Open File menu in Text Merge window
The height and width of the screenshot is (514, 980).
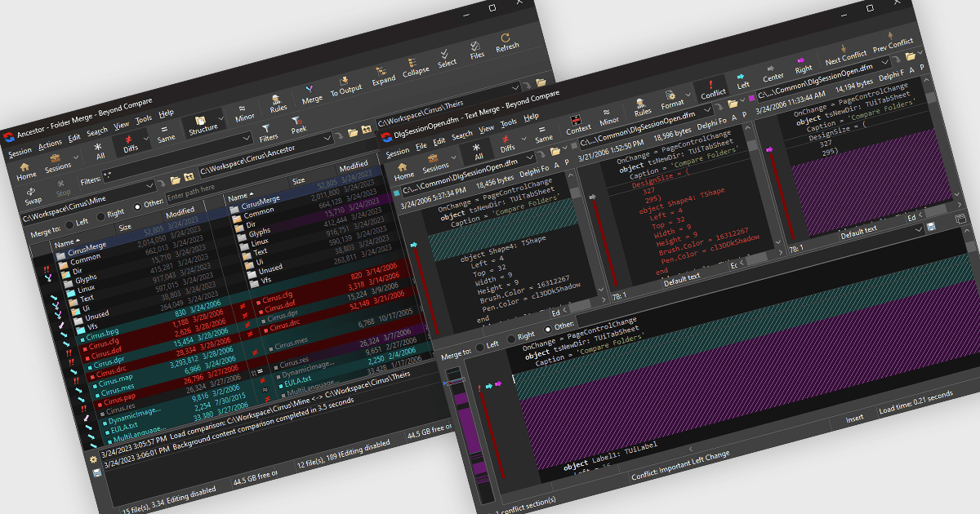click(x=421, y=147)
